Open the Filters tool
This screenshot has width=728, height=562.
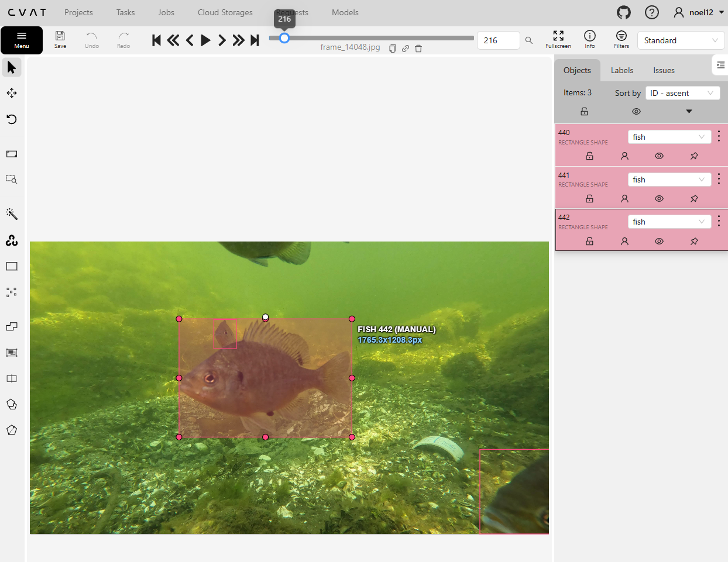621,40
